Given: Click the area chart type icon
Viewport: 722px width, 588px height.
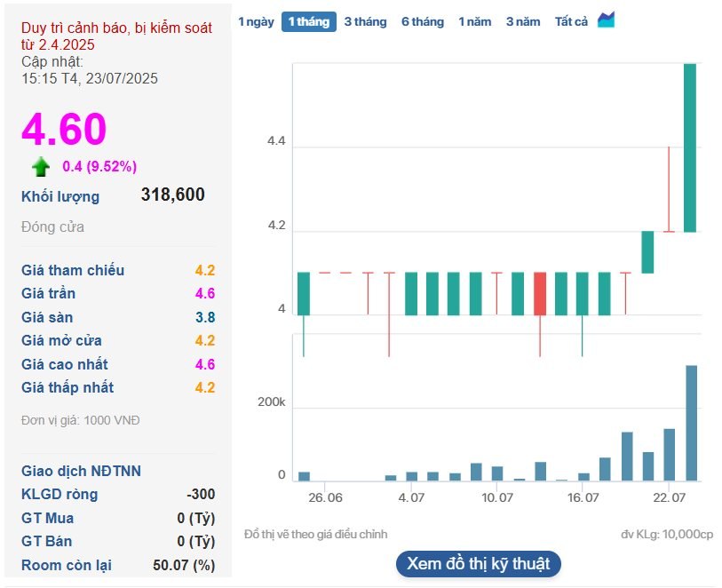Looking at the screenshot, I should (x=606, y=20).
